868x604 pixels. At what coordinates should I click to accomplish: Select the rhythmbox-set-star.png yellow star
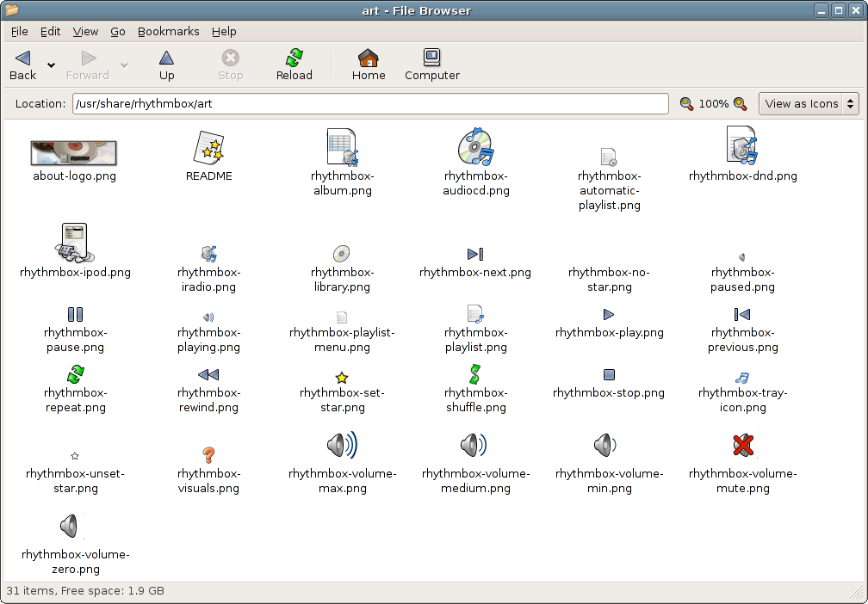pyautogui.click(x=342, y=378)
